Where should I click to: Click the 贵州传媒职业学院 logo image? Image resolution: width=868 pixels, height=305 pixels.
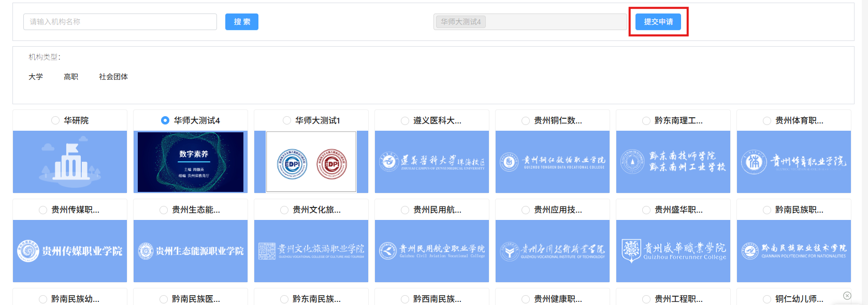[70, 251]
